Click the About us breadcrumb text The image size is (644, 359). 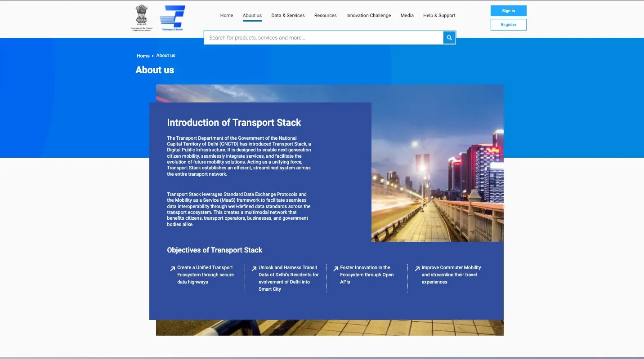166,56
